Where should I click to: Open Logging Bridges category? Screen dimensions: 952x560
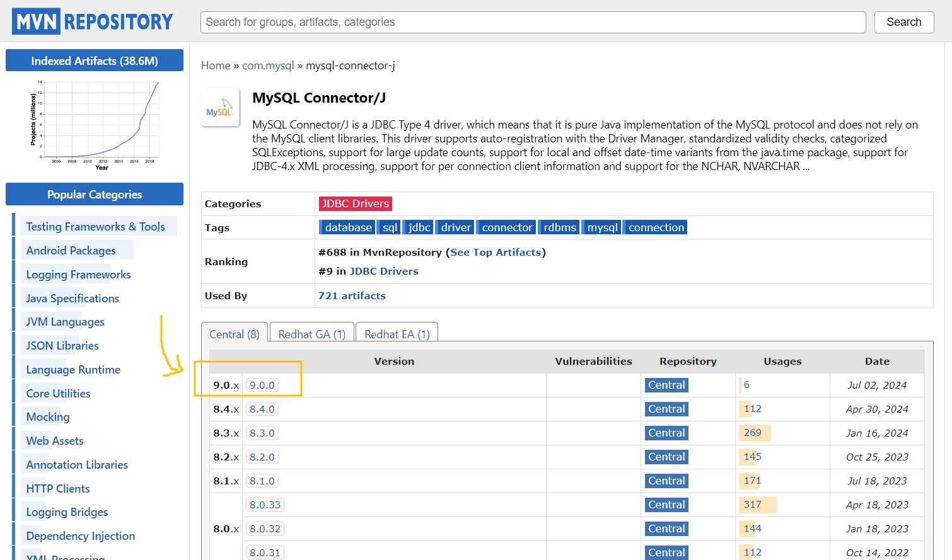pos(67,511)
